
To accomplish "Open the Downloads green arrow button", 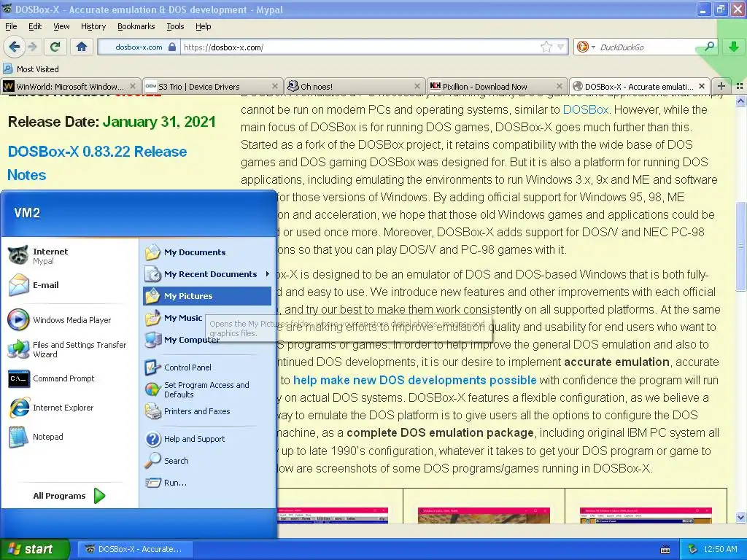I will (x=734, y=47).
